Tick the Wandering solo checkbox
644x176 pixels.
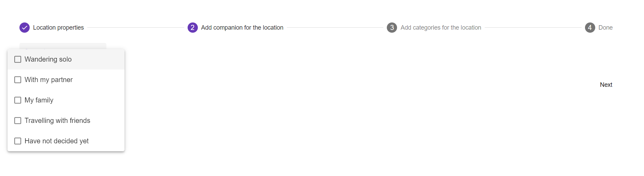point(18,59)
